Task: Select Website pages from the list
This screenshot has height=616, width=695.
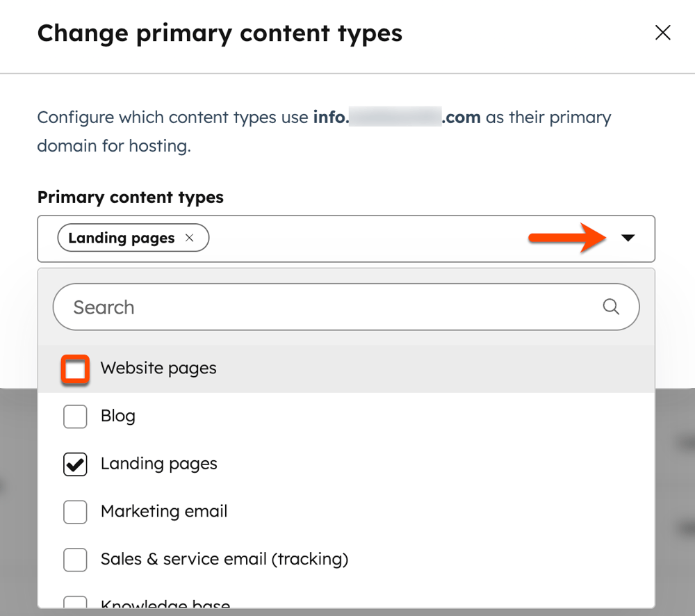Action: 158,368
